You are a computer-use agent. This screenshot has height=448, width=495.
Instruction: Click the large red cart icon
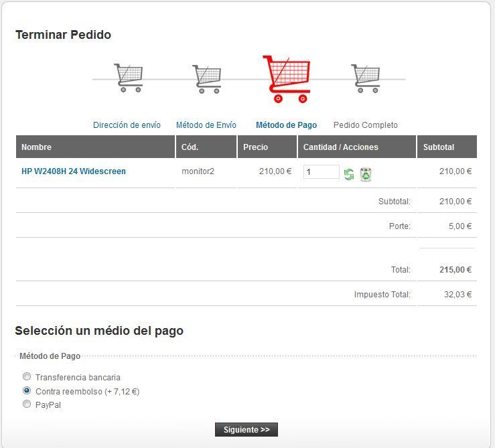(x=286, y=79)
